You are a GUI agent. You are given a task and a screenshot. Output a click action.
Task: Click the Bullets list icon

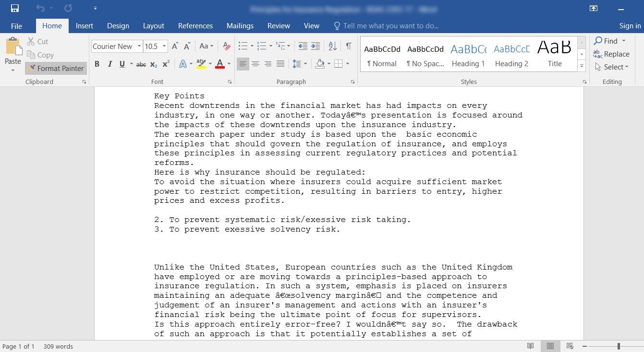coord(243,46)
